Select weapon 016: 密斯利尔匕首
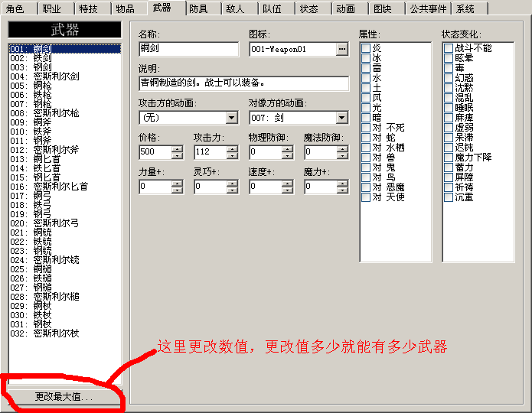Screen dimensions: 532x413 pos(65,186)
